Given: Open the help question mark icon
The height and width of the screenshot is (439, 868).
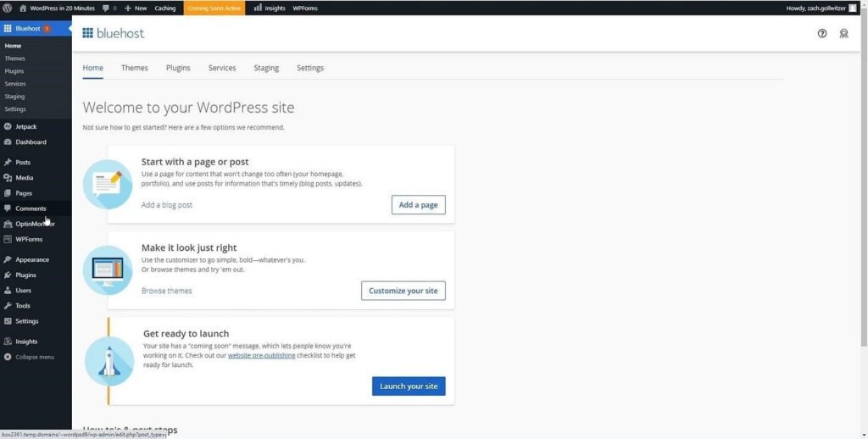Looking at the screenshot, I should [x=822, y=33].
